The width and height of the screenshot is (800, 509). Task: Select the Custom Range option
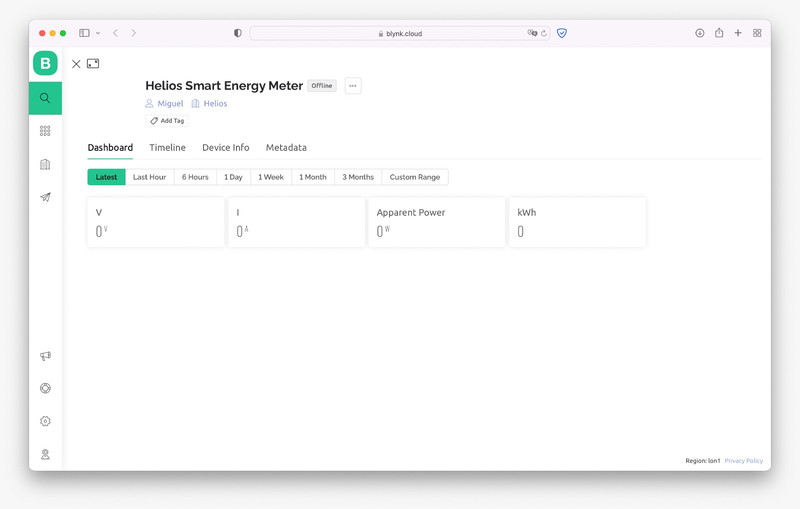click(415, 177)
